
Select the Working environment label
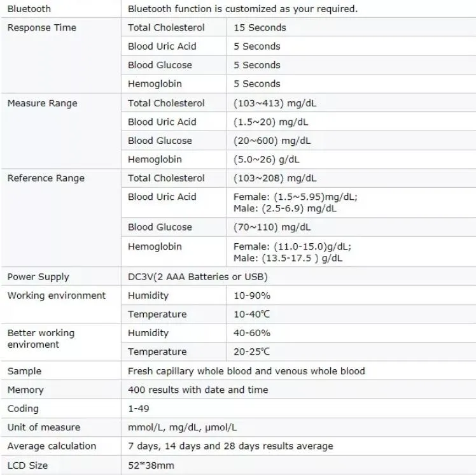(57, 296)
